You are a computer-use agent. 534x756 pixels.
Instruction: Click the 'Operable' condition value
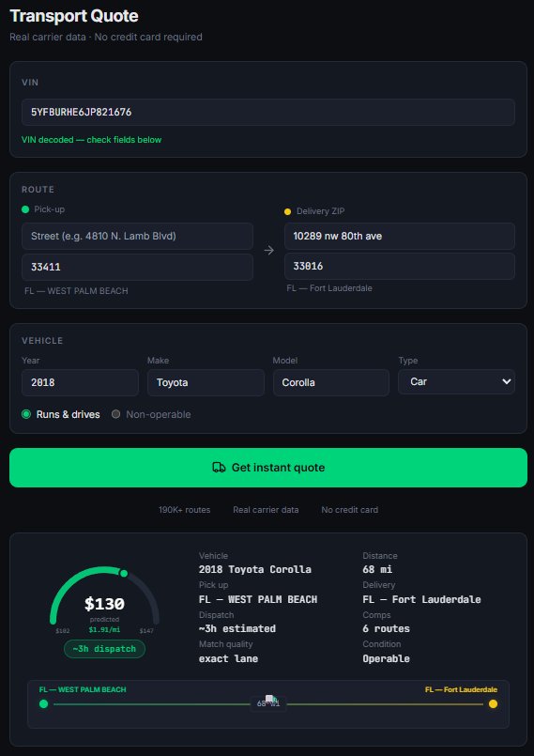[386, 658]
